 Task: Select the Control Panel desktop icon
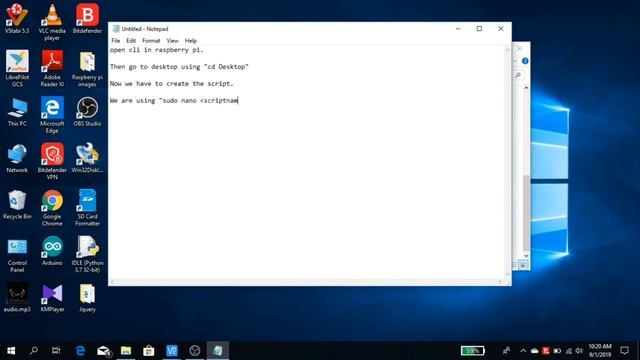point(17,254)
